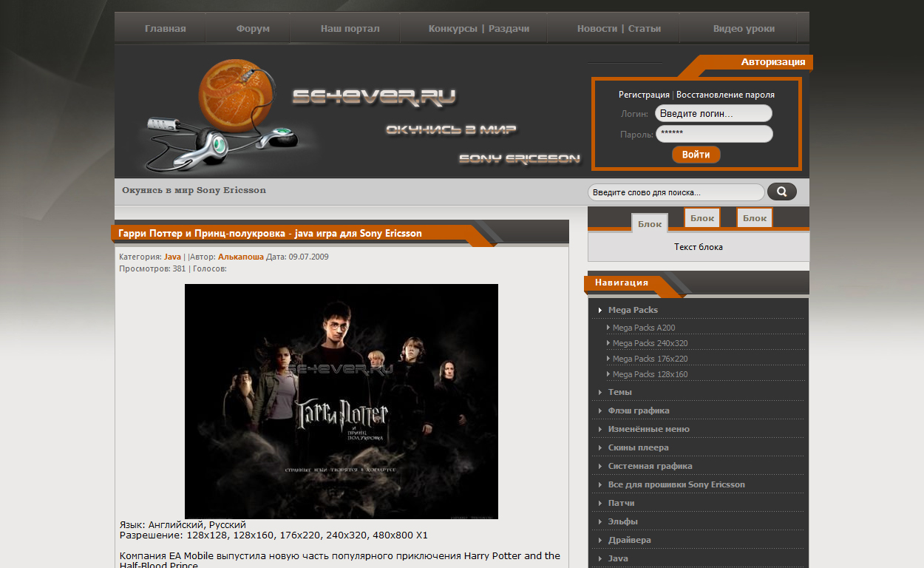Viewport: 924px width, 568px height.
Task: Open Mega Packs A200 sub-item
Action: click(644, 328)
